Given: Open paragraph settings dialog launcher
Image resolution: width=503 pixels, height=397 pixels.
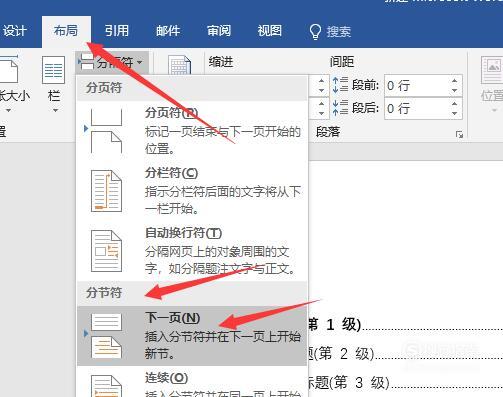Looking at the screenshot, I should coord(460,134).
